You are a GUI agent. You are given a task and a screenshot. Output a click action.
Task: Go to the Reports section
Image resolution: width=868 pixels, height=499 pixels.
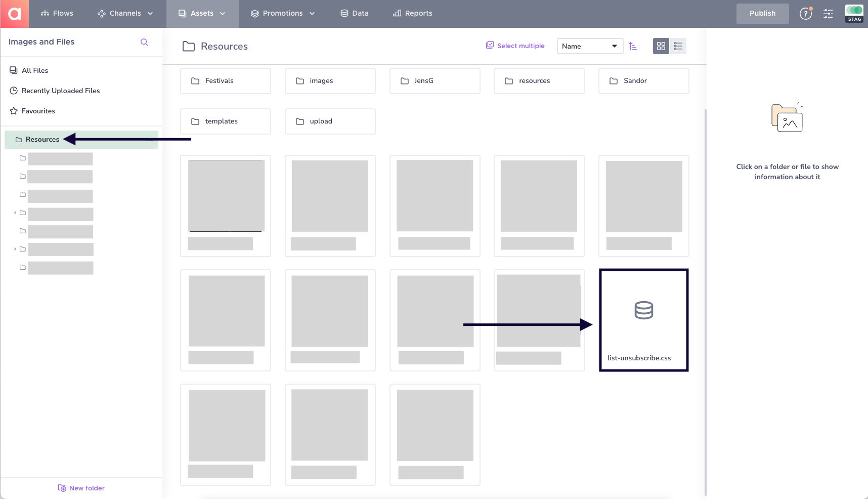click(413, 14)
